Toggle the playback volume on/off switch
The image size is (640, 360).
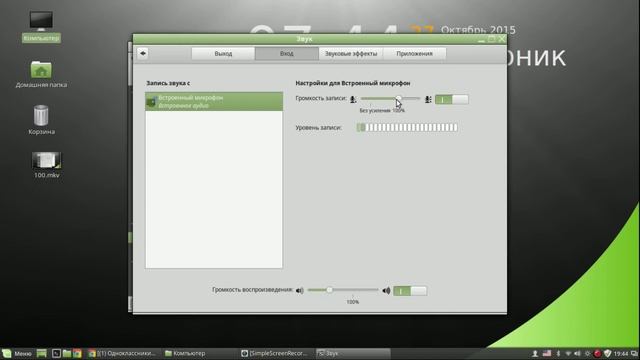410,291
